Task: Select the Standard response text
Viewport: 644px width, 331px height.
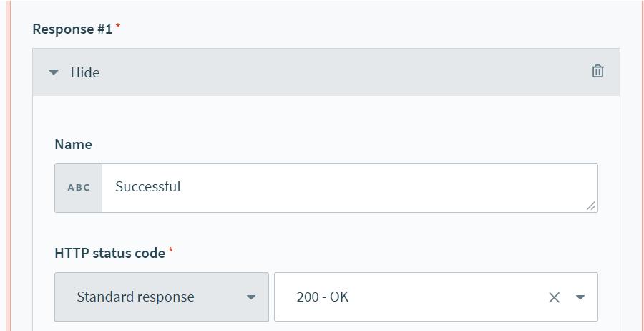Action: point(135,297)
